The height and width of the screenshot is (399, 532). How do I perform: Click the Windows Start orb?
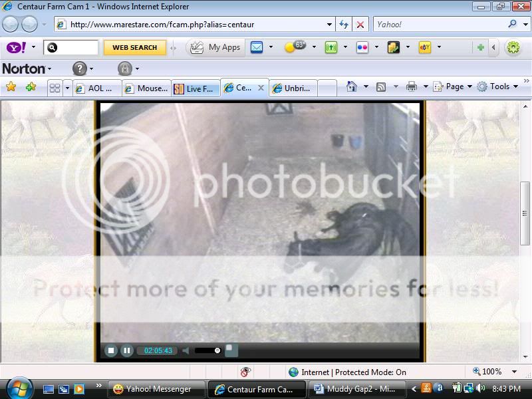[19, 388]
